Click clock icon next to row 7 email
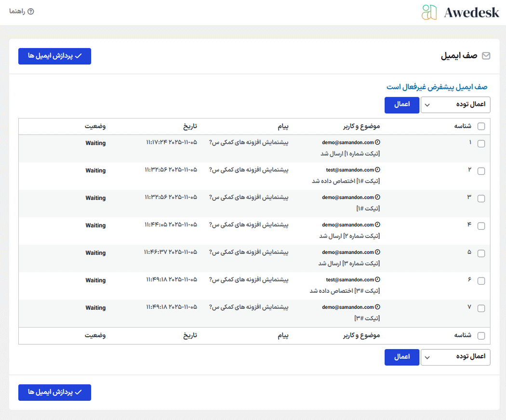Image resolution: width=506 pixels, height=420 pixels. click(378, 307)
